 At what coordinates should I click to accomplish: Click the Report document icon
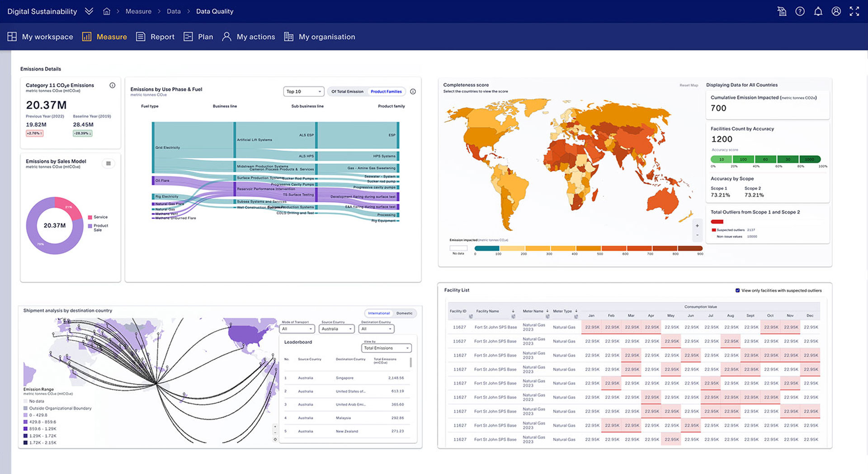[x=141, y=37]
